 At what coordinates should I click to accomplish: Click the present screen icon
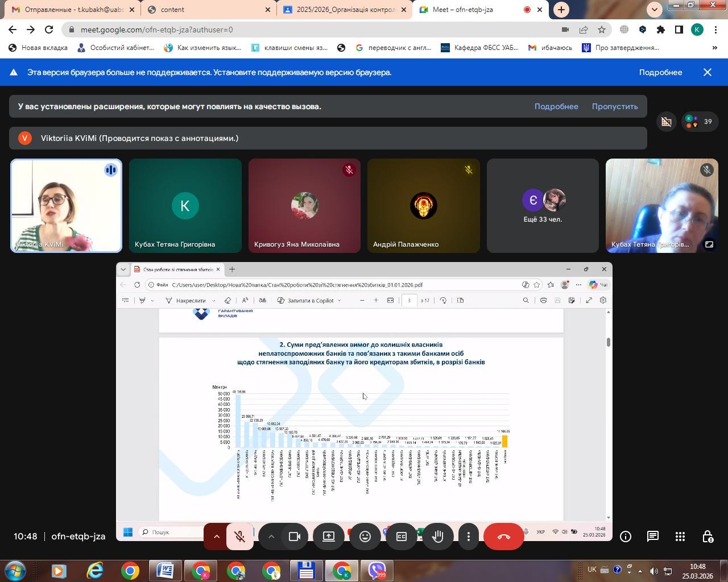pyautogui.click(x=329, y=537)
